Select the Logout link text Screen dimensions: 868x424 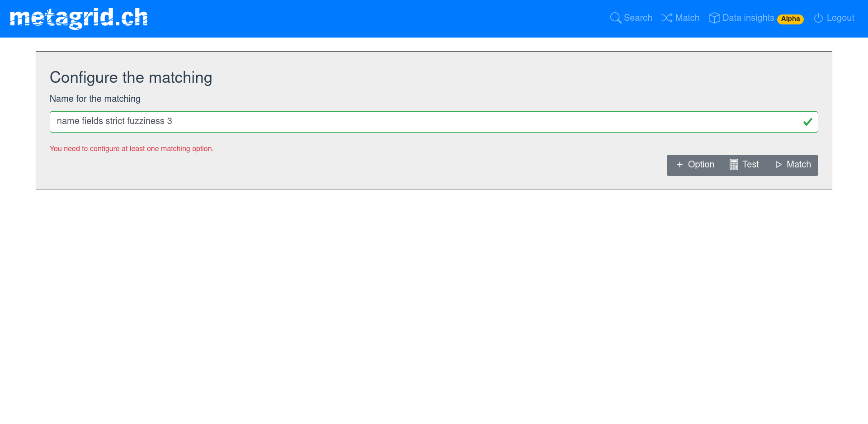840,18
